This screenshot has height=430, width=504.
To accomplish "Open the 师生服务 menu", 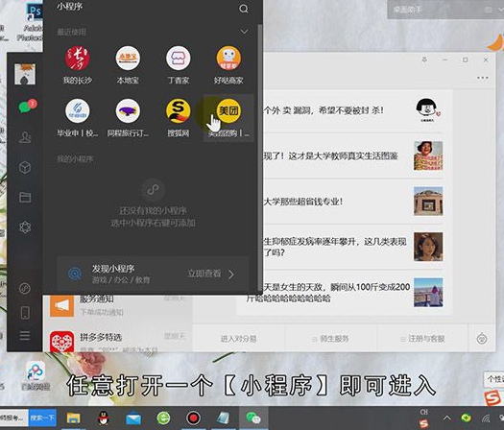I will (331, 339).
